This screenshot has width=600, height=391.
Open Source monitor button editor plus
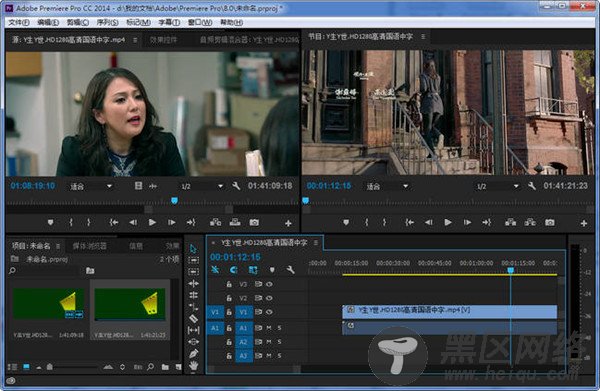289,223
